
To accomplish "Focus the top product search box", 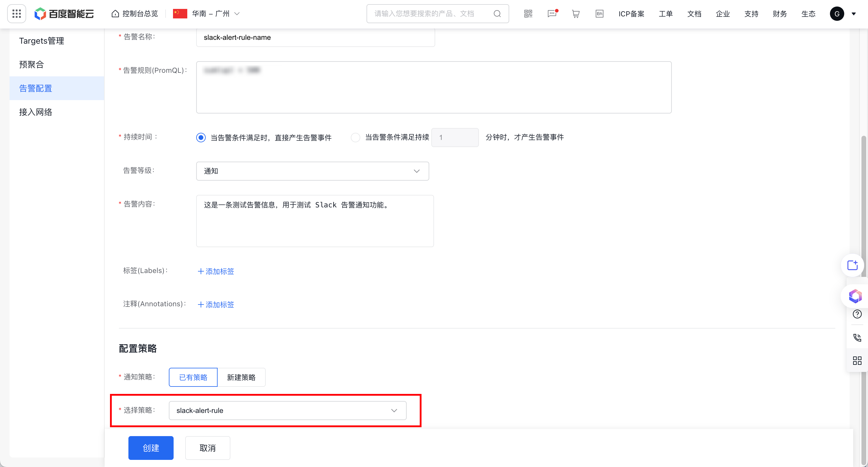I will (x=437, y=14).
